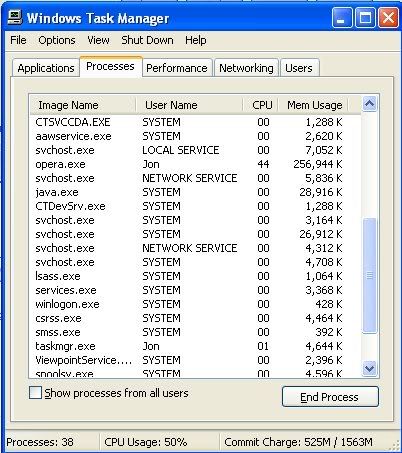The width and height of the screenshot is (402, 453).
Task: Click the 392 K memory value
Action: [329, 332]
